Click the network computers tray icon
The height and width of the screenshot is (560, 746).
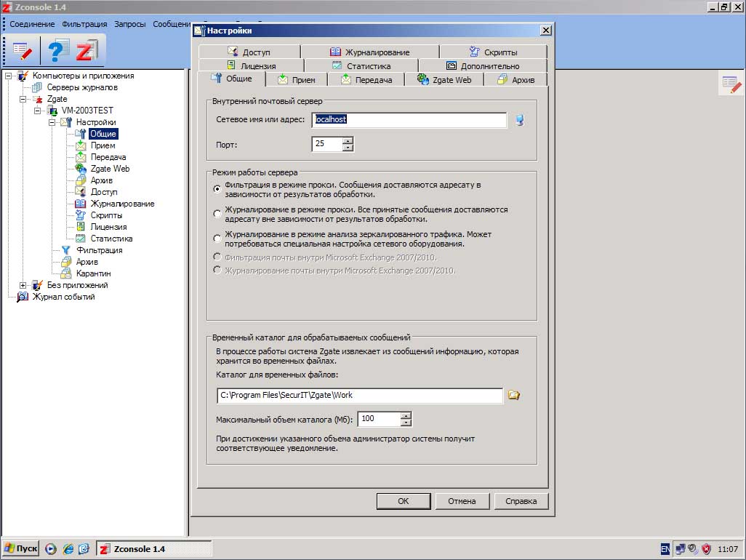tap(681, 549)
